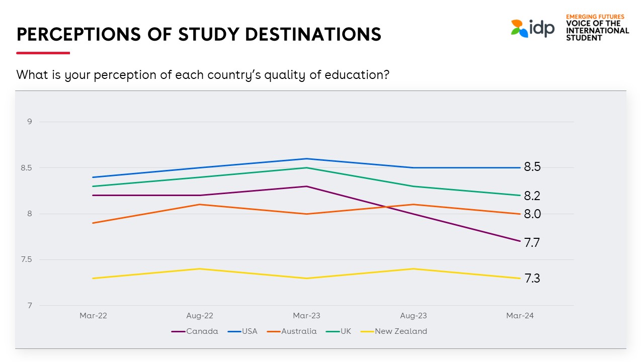Viewport: 644px width, 362px height.
Task: Click the 8.0 Australia end value label
Action: (x=532, y=214)
